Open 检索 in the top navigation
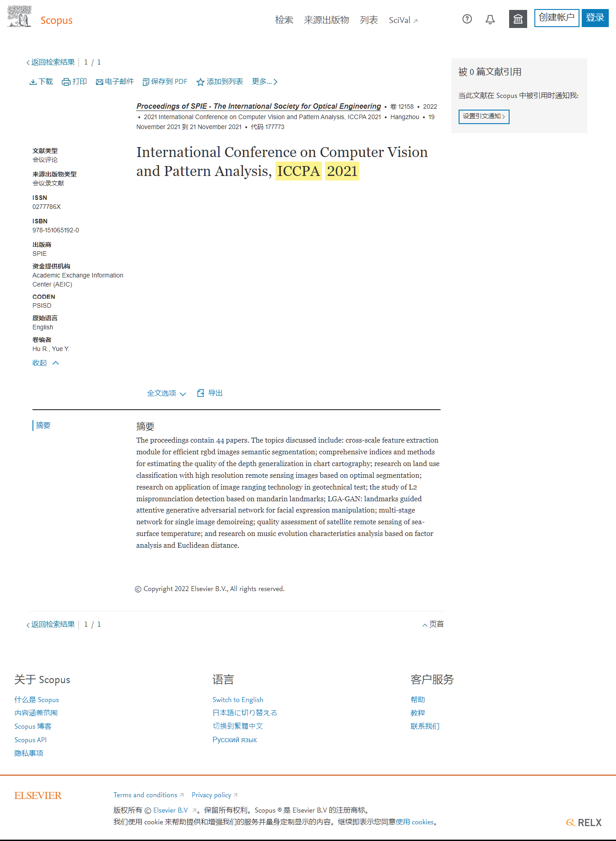The image size is (616, 841). [x=284, y=20]
